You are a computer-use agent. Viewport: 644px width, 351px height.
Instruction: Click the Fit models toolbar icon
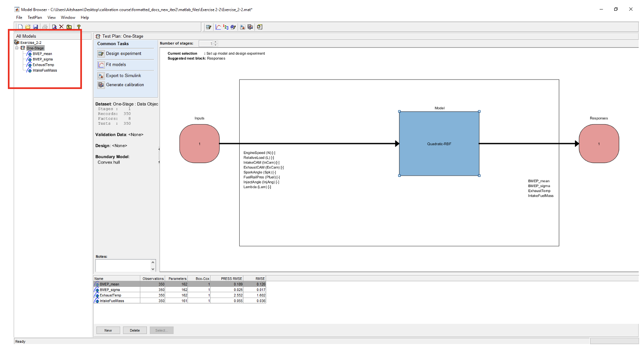(218, 27)
